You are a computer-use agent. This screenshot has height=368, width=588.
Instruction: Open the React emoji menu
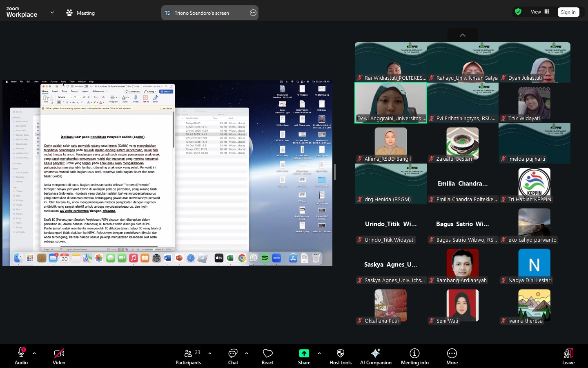click(267, 357)
